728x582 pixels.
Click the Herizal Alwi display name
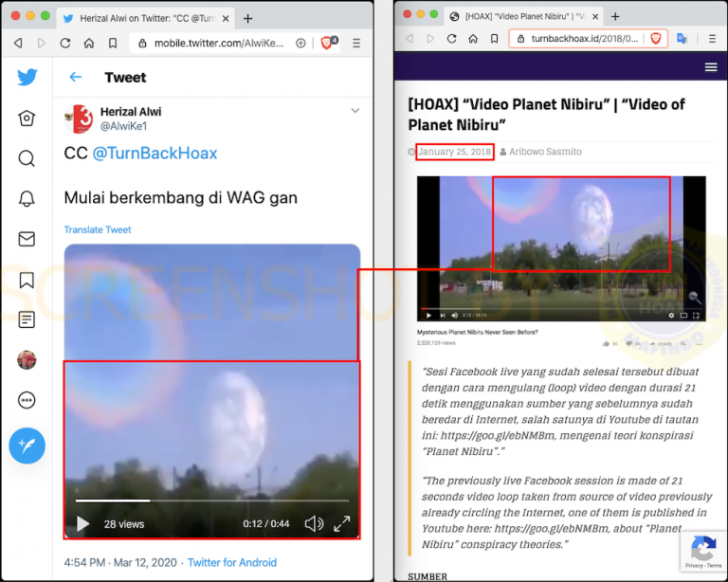131,112
